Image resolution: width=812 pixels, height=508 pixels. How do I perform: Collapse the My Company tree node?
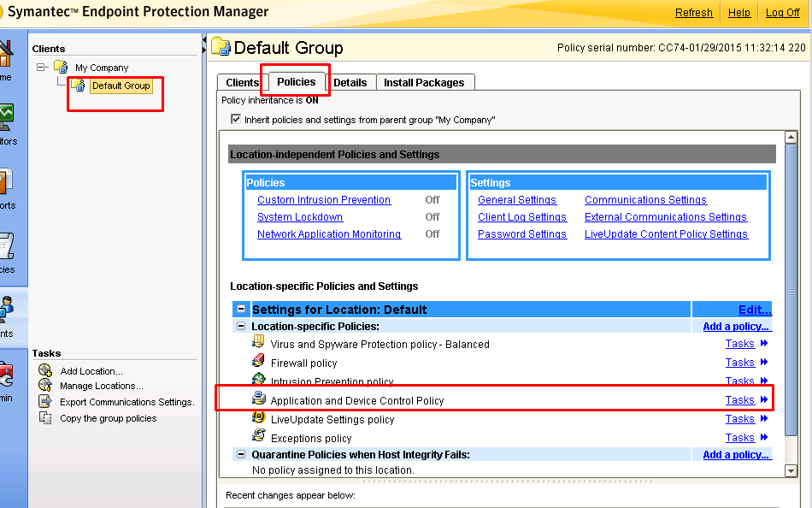(42, 68)
